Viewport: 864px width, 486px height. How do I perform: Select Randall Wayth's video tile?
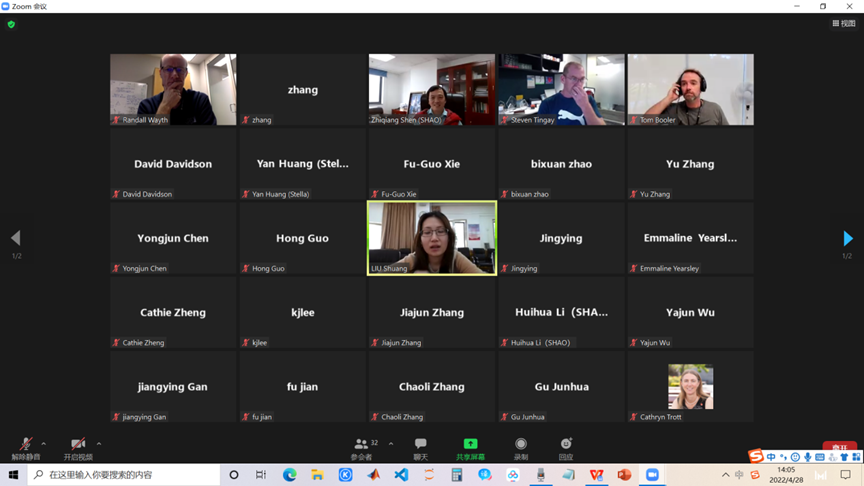[x=173, y=89]
